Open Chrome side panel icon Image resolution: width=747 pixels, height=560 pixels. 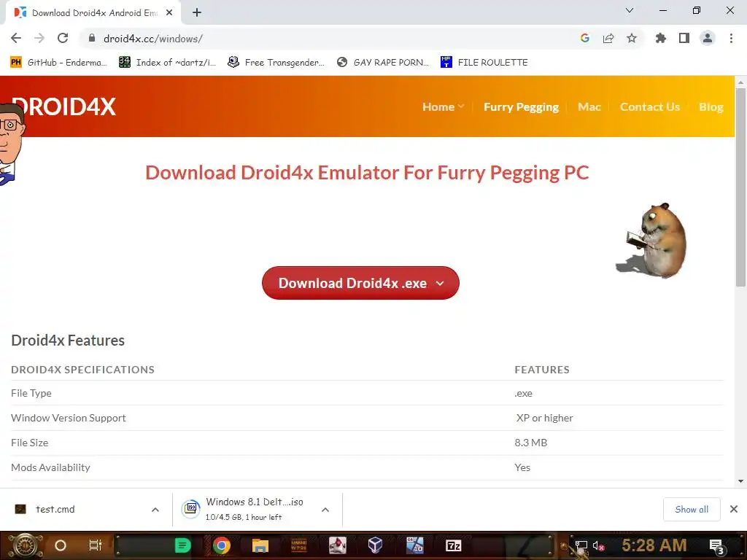click(684, 38)
